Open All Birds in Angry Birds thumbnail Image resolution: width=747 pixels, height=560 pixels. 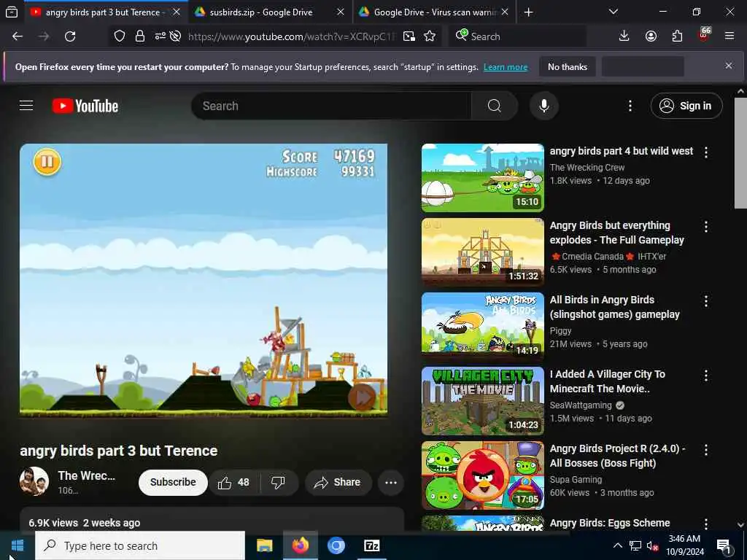483,326
